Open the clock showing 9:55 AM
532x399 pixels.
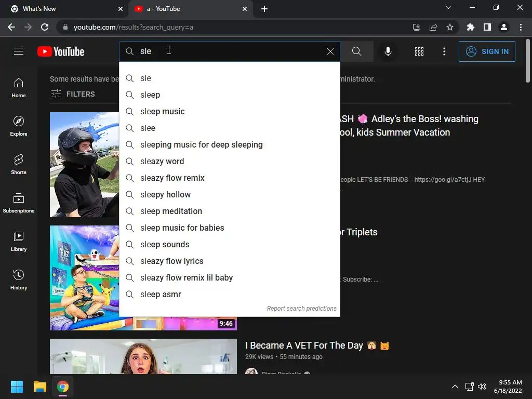click(x=508, y=387)
